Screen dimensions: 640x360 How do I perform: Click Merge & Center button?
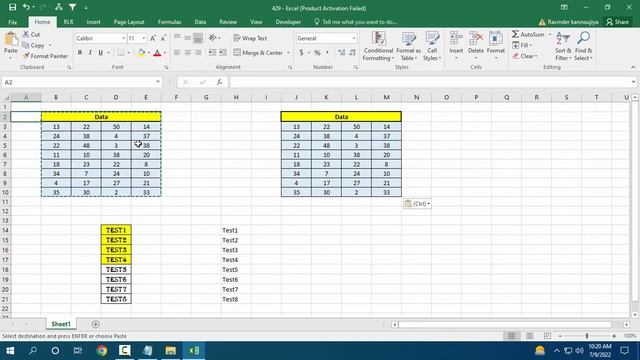[x=258, y=53]
